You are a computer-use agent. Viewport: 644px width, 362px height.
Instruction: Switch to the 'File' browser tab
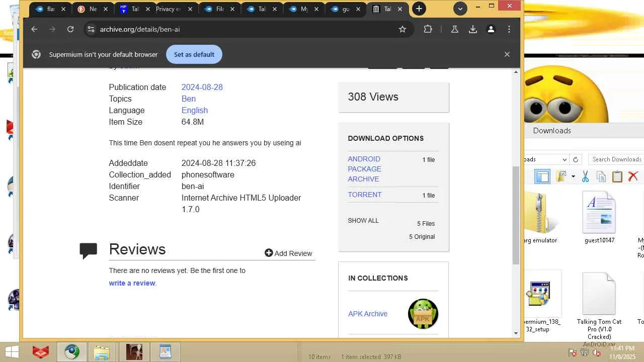tap(220, 9)
